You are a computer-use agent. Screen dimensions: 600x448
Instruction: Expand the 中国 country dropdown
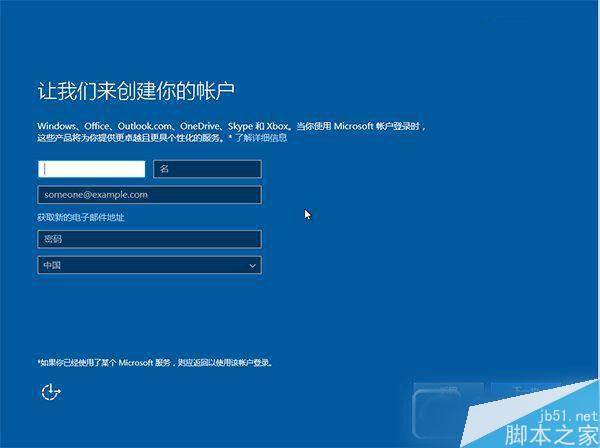(149, 266)
